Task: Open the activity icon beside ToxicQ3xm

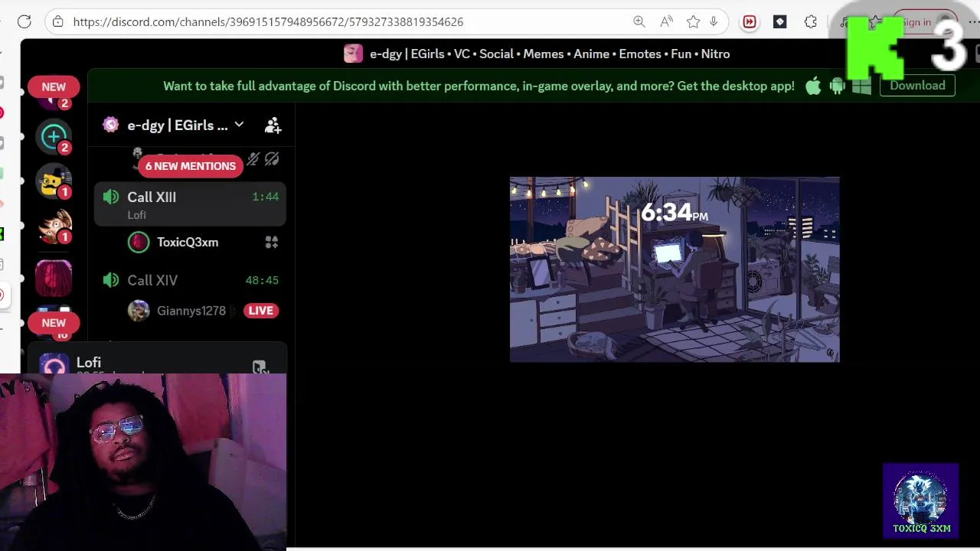Action: coord(272,242)
